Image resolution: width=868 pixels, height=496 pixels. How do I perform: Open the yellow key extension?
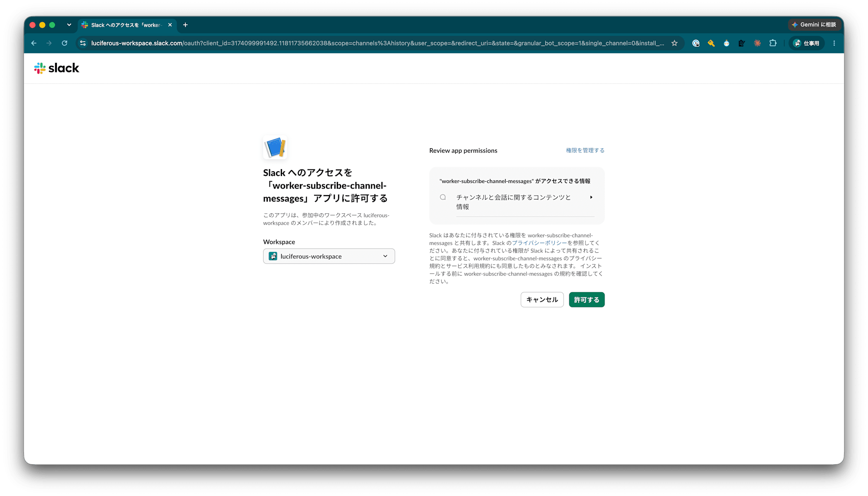[711, 43]
